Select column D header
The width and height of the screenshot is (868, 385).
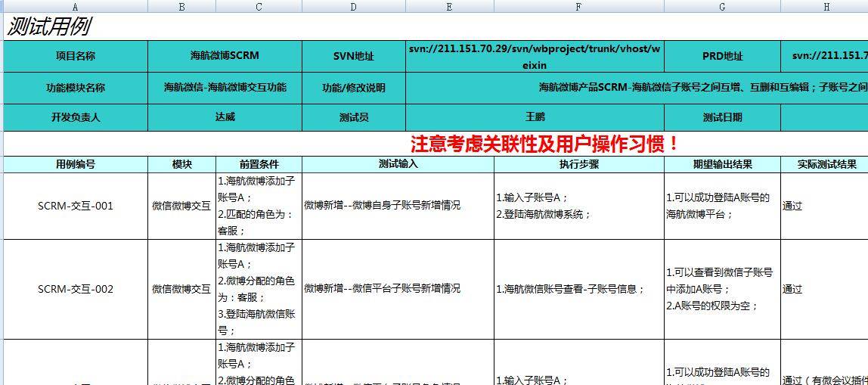[354, 6]
